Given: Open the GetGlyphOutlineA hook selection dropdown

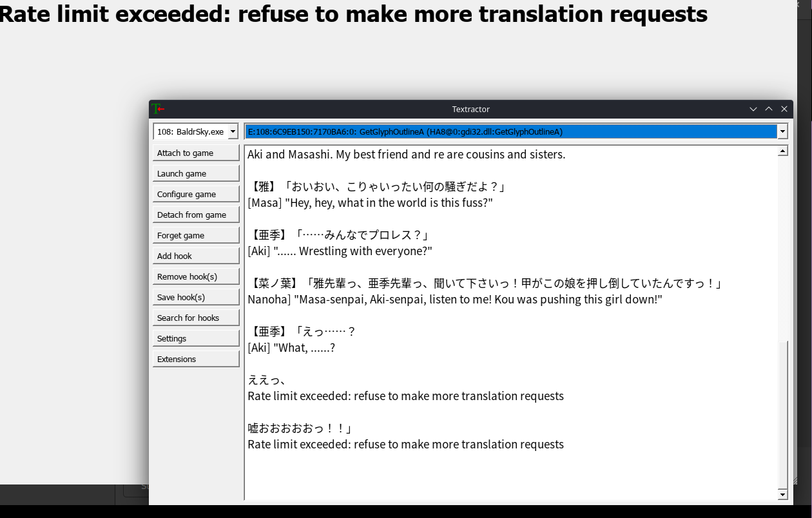Looking at the screenshot, I should pos(781,131).
